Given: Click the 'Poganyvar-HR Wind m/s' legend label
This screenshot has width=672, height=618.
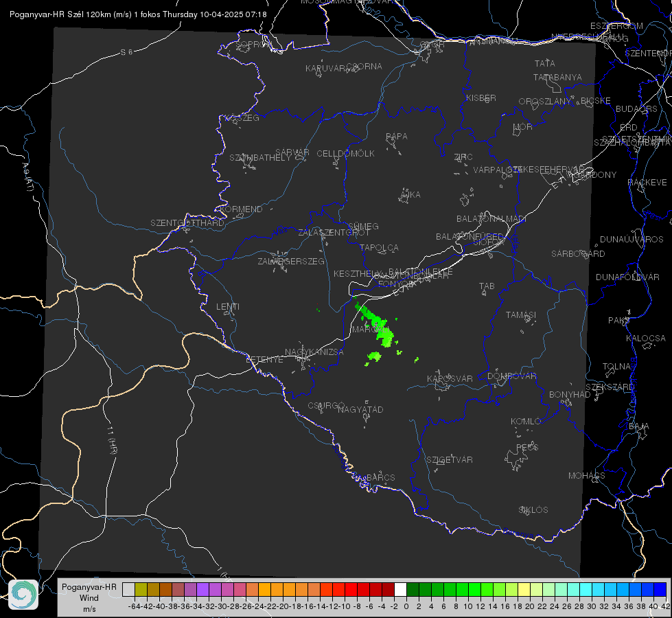Looking at the screenshot, I should [89, 598].
